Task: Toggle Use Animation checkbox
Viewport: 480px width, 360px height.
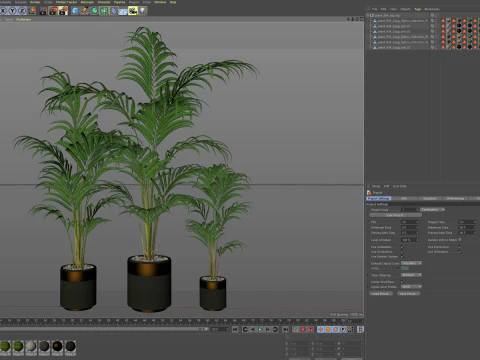Action: [x=402, y=247]
